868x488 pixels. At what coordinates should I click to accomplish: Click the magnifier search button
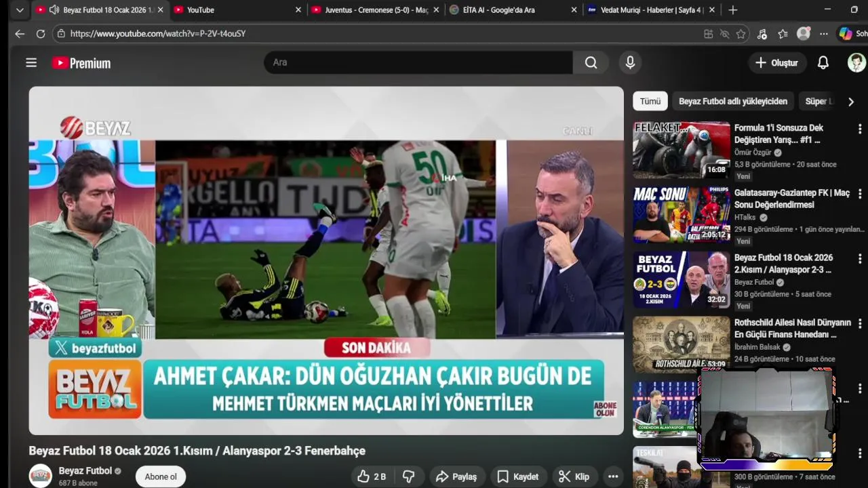coord(591,62)
